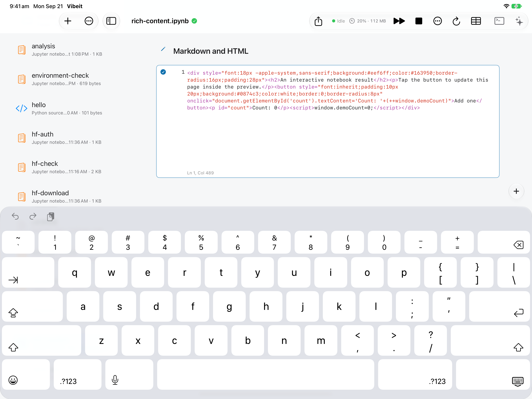The width and height of the screenshot is (532, 399).
Task: Tap the tilde backtick key
Action: click(x=18, y=242)
